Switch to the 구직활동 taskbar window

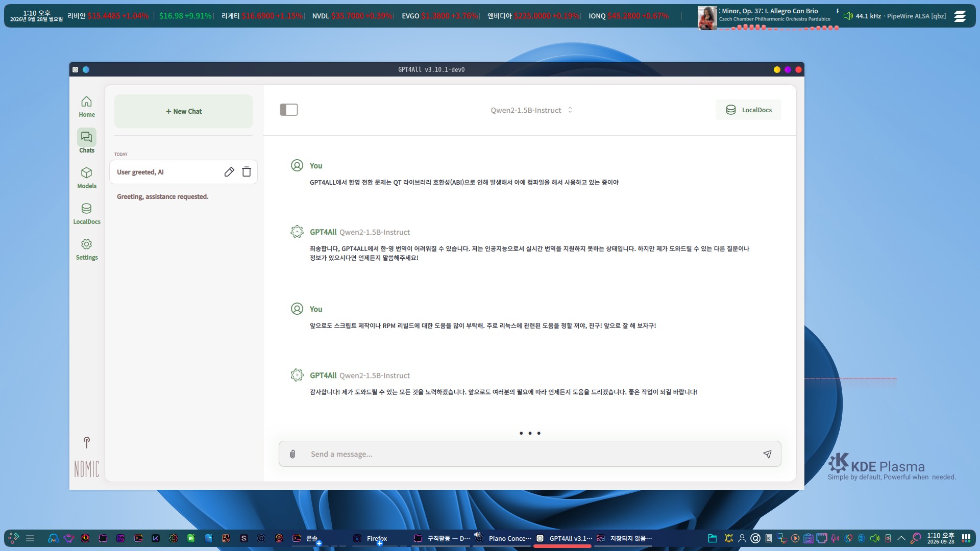point(442,538)
